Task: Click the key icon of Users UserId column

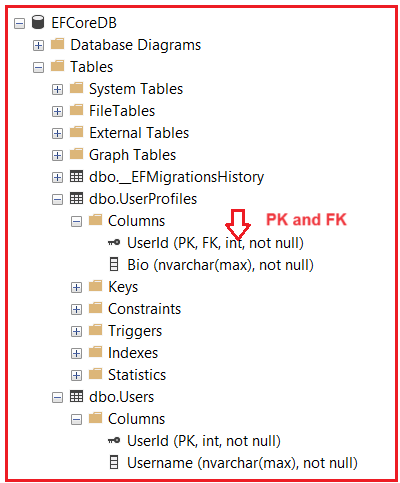Action: [x=114, y=440]
